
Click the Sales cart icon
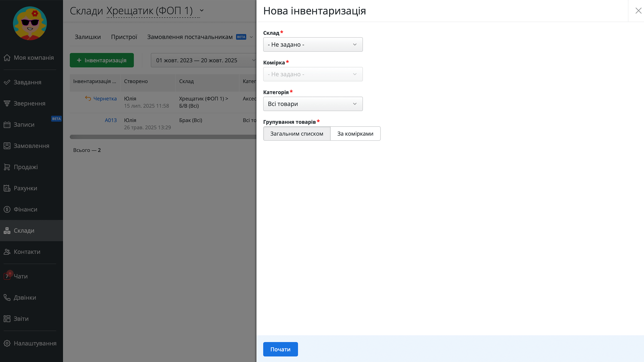click(x=7, y=167)
